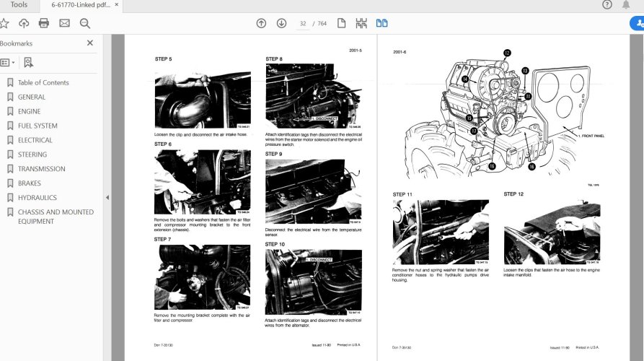Select the single page view icon

(341, 23)
